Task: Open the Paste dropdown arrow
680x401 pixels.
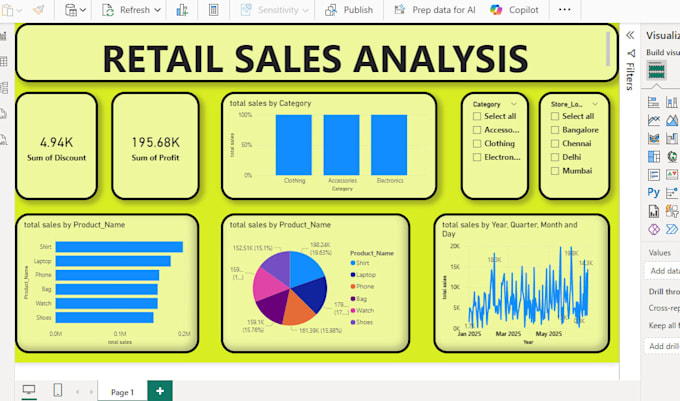Action: (19, 10)
